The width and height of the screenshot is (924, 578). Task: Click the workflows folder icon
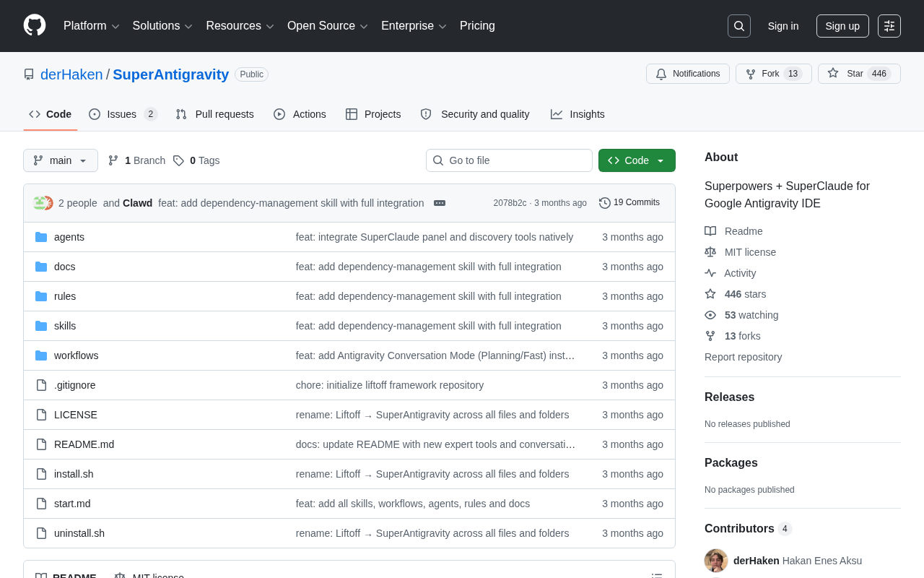click(41, 355)
